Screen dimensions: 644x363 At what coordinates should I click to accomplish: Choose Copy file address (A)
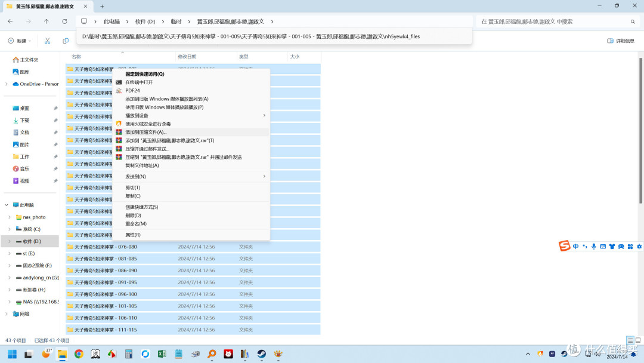(191, 165)
